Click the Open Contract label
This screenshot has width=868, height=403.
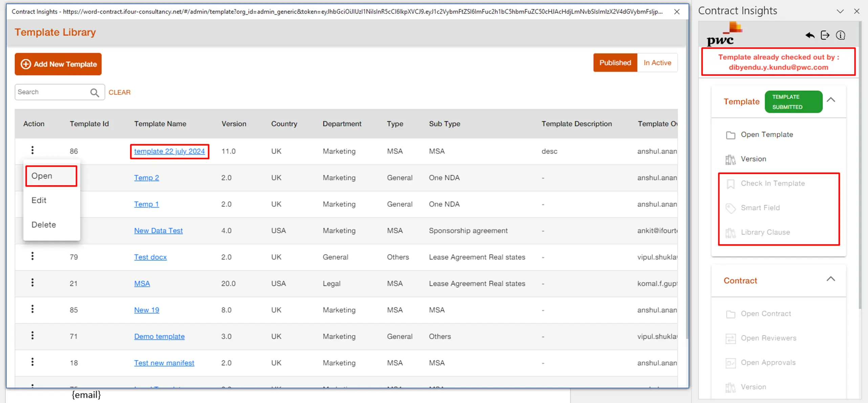(766, 314)
